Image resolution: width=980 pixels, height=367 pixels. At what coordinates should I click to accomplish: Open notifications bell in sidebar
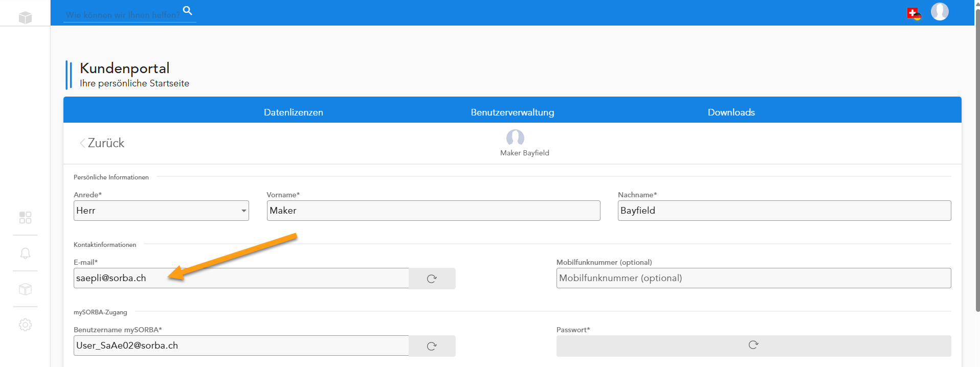(x=25, y=254)
